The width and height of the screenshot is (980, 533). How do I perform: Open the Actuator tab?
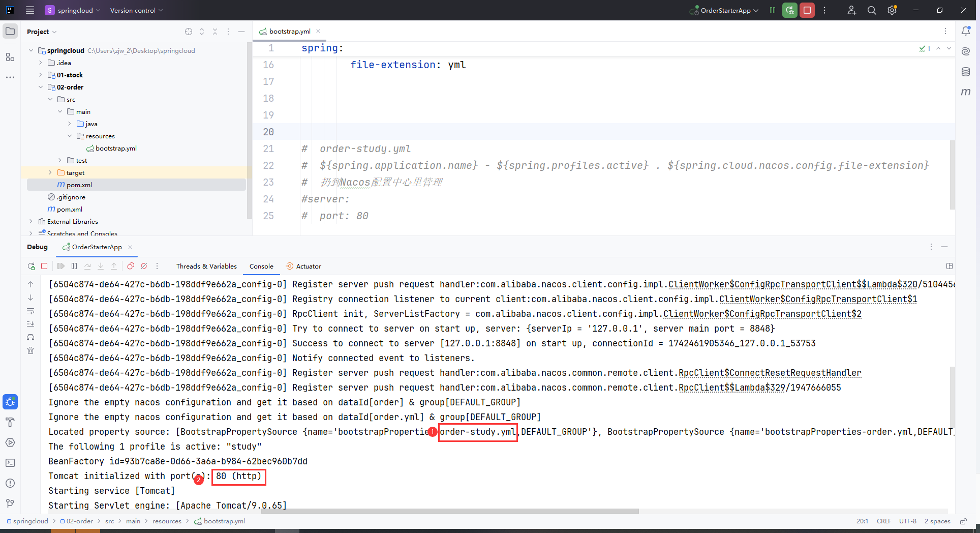pos(303,266)
